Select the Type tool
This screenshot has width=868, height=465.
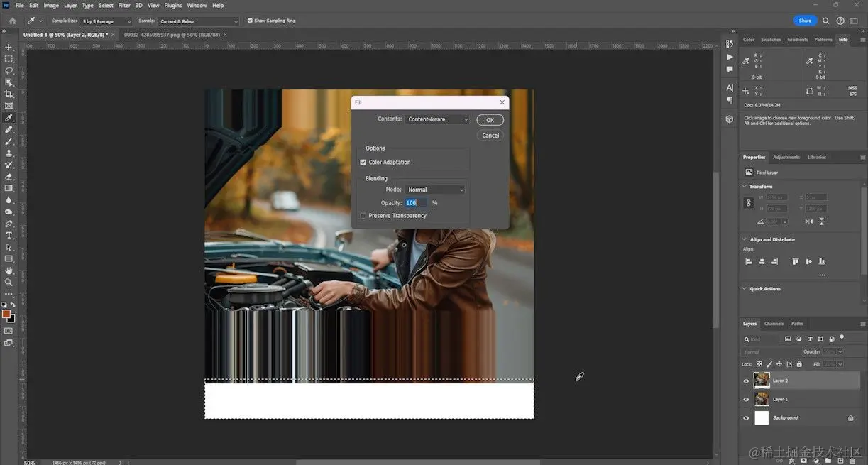(x=9, y=235)
